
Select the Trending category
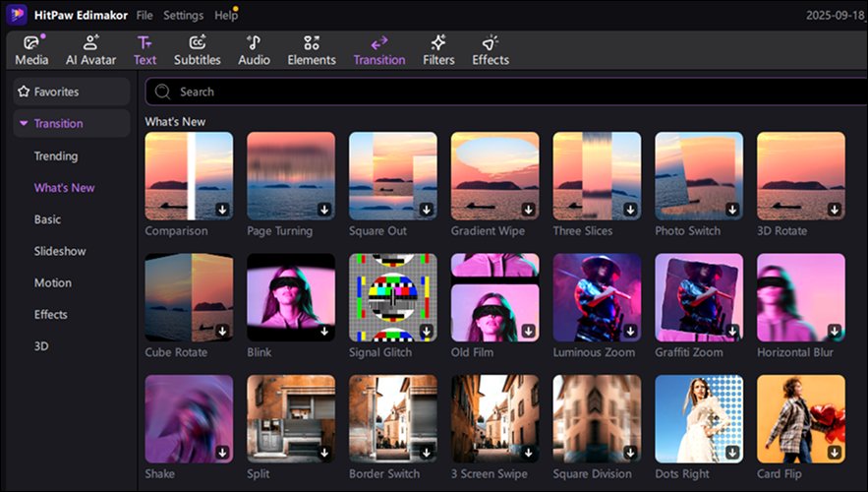tap(56, 156)
